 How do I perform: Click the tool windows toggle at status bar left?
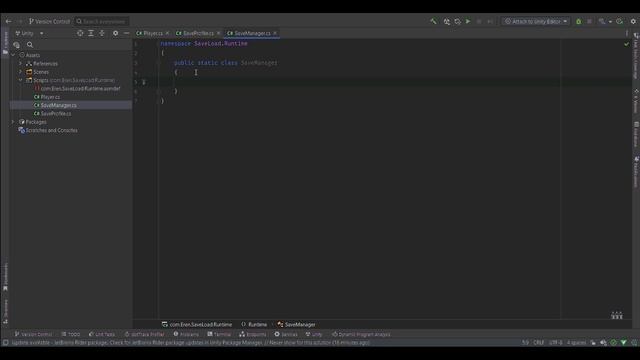[x=5, y=343]
